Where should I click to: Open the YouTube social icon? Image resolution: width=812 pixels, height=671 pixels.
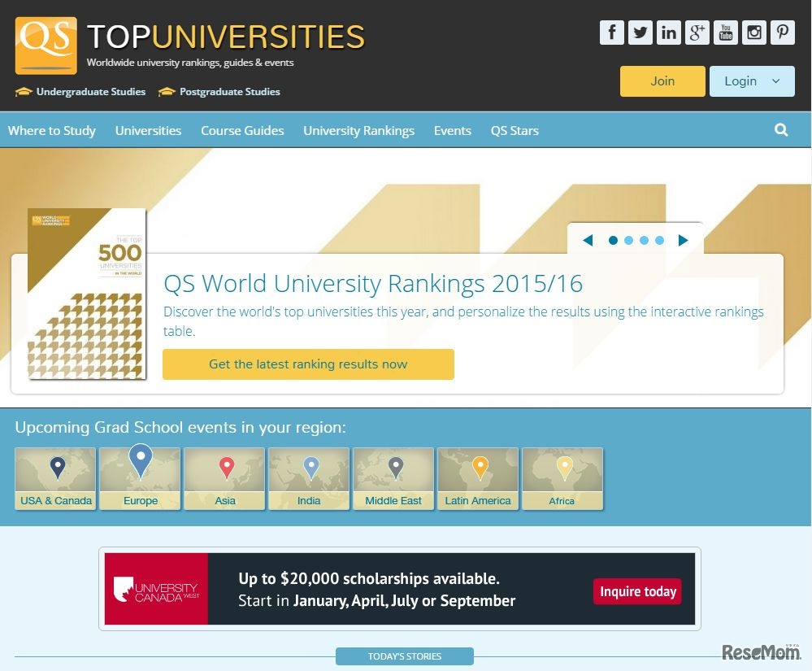coord(726,33)
